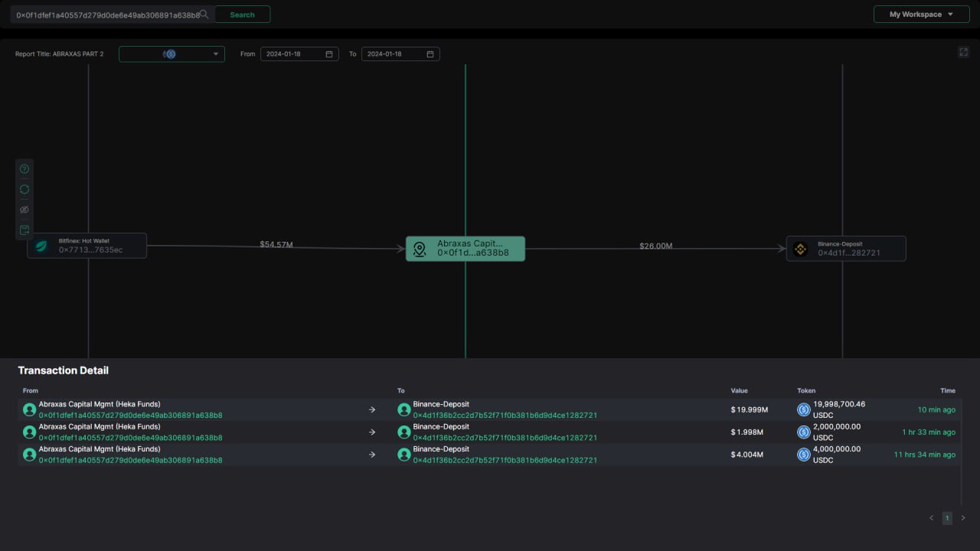Click the save/export icon in the graph toolbar
Image resolution: width=980 pixels, height=551 pixels.
(24, 230)
